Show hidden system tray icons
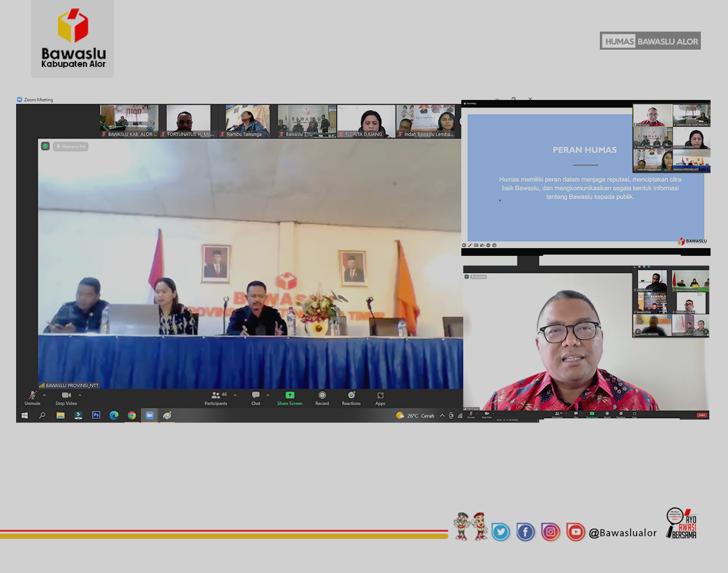The height and width of the screenshot is (573, 728). coord(442,416)
